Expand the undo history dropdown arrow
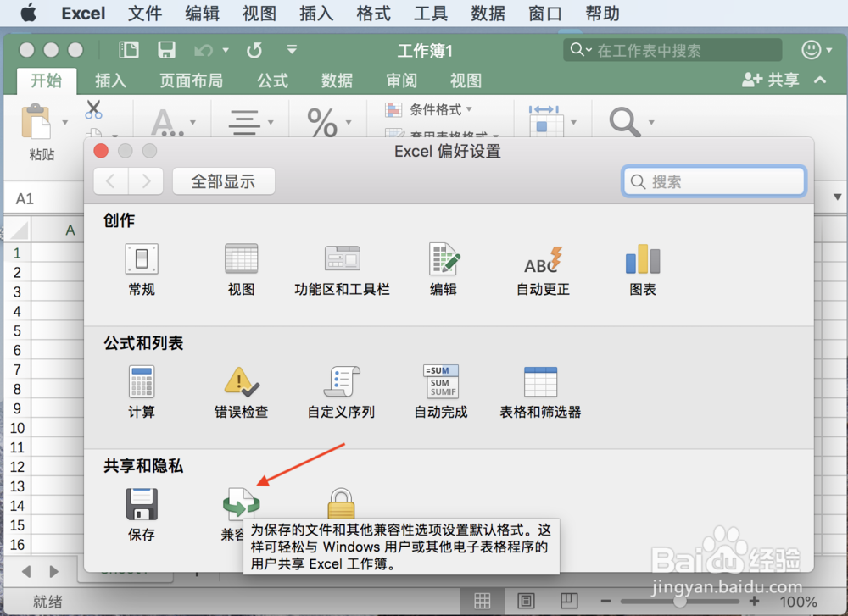This screenshot has width=848, height=616. coord(226,50)
